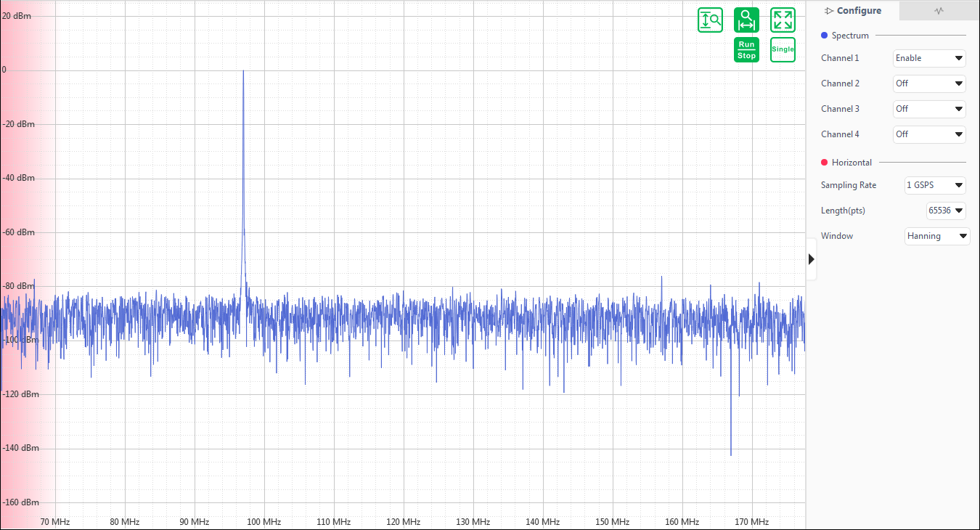This screenshot has height=530, width=980.
Task: Click the blue Spectrum section dot
Action: [x=824, y=36]
